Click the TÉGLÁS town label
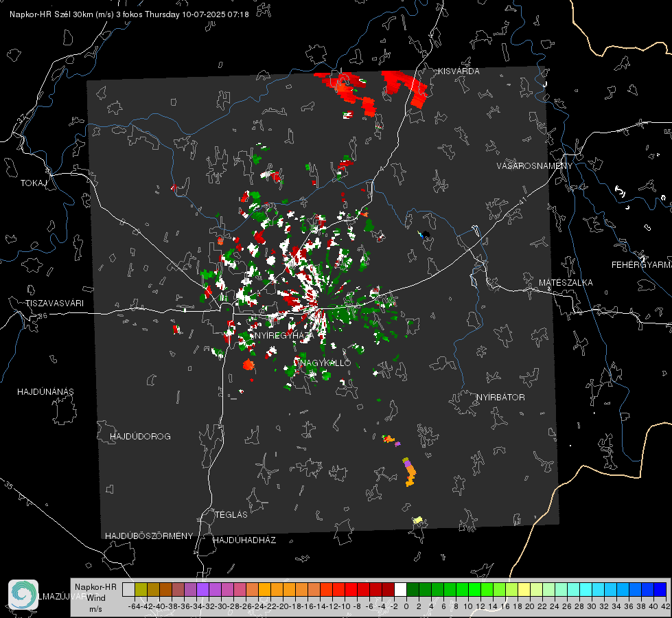The width and height of the screenshot is (672, 618). click(231, 514)
